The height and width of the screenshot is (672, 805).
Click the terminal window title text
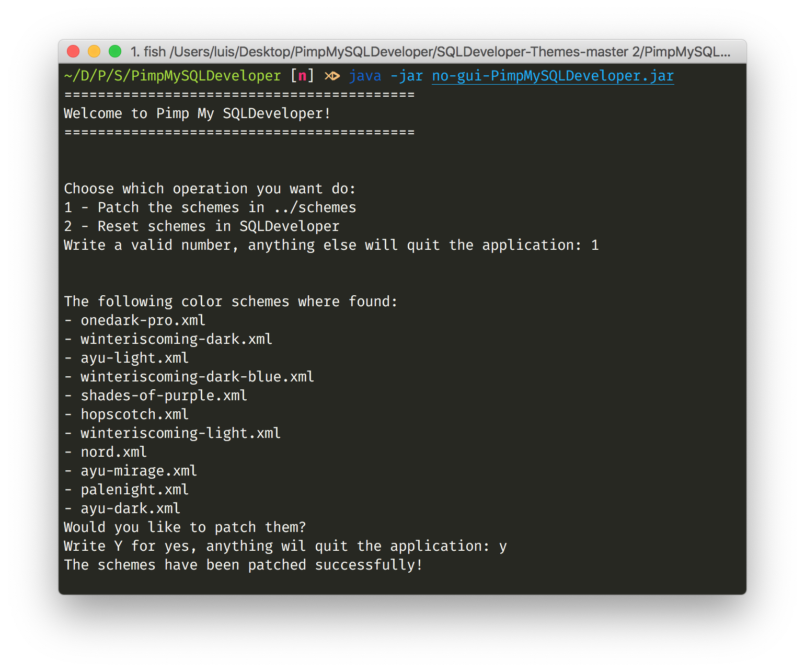430,52
